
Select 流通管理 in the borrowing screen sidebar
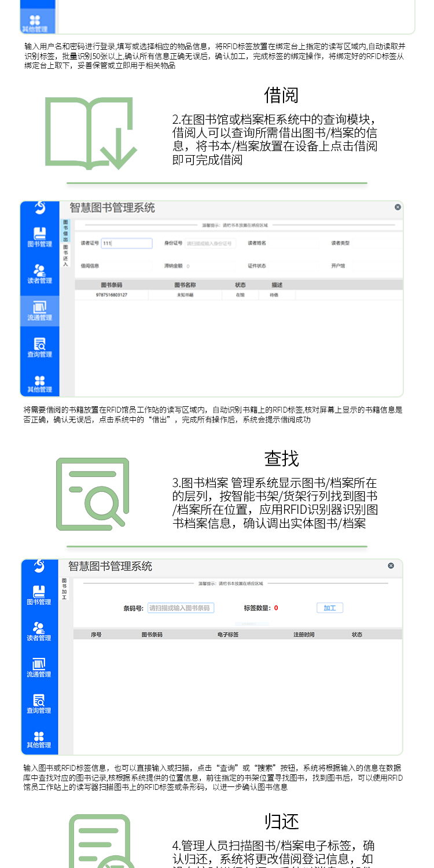39,311
